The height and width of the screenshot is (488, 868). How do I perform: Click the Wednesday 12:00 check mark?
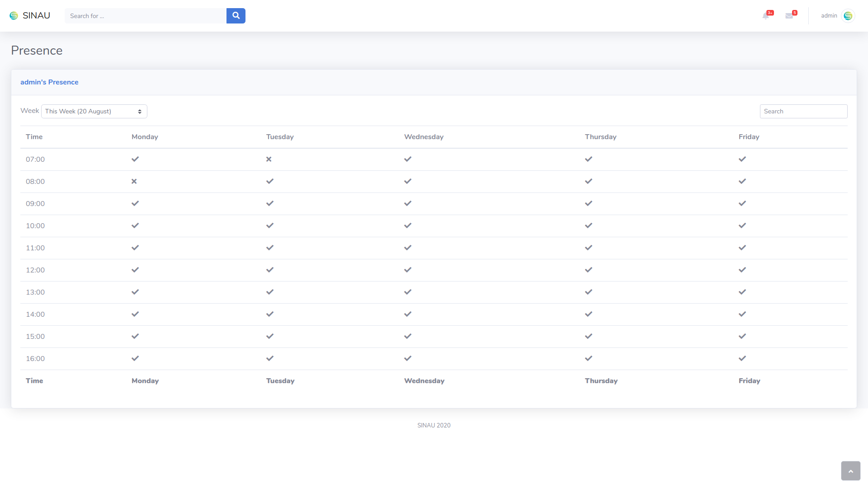408,270
